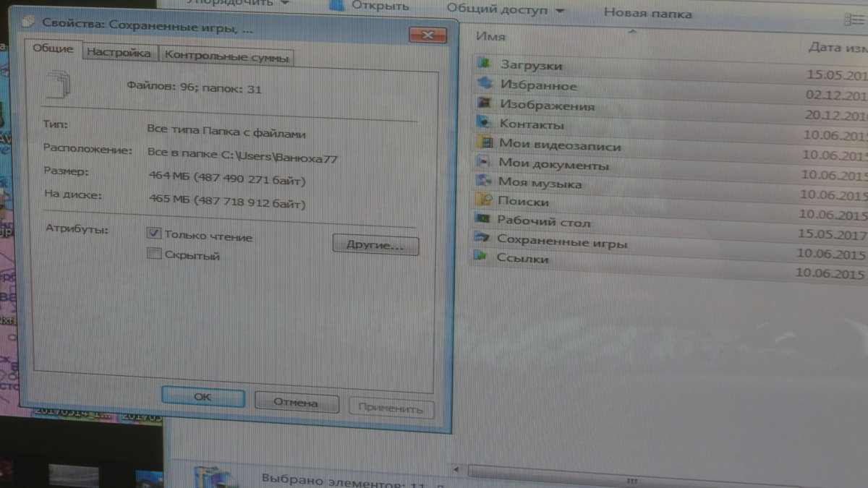Switch to the Общие tab
Image resolution: width=868 pixels, height=488 pixels.
54,49
